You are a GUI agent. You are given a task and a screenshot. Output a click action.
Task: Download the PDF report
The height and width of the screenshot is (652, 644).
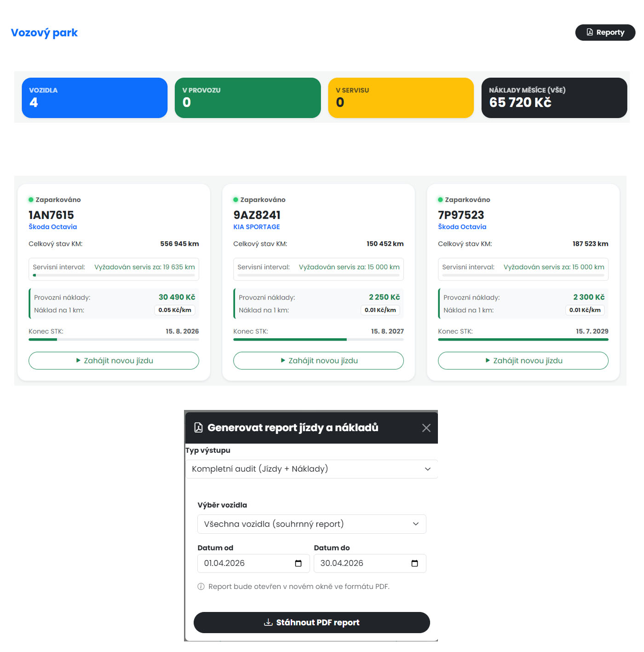pos(311,623)
